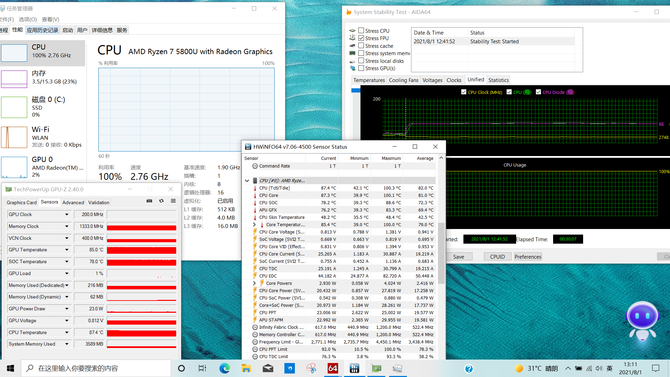Open Temperatures tab in AIDA64
The image size is (670, 377).
[369, 80]
